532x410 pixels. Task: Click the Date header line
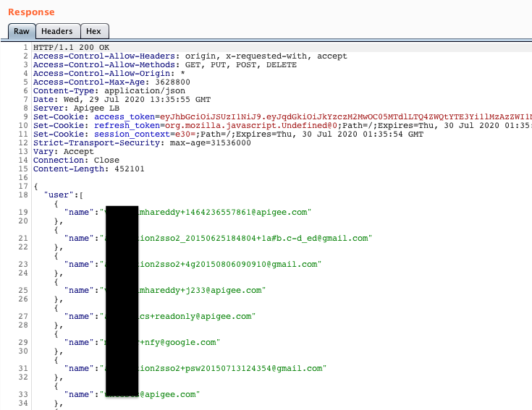coord(122,99)
